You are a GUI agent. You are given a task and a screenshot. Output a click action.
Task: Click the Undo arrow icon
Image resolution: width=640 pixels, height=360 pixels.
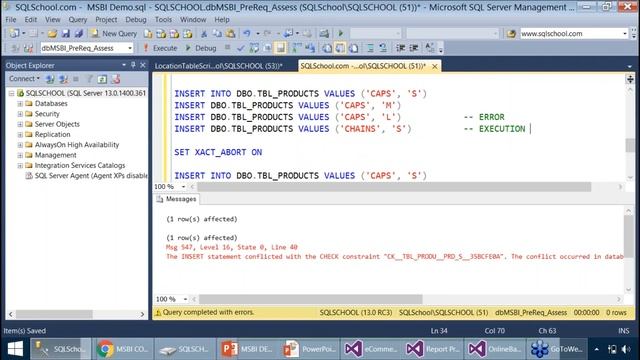(247, 33)
